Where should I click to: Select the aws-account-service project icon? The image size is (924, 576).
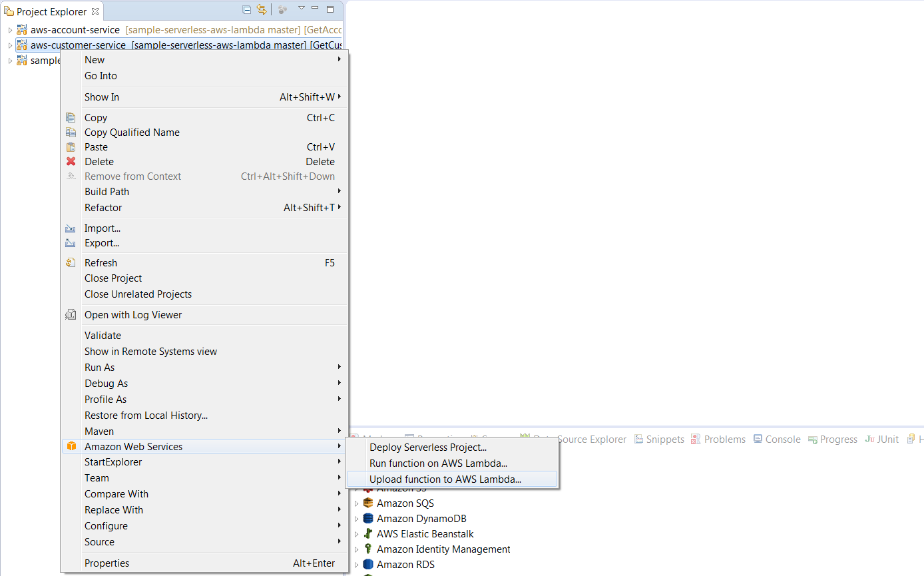(x=22, y=30)
